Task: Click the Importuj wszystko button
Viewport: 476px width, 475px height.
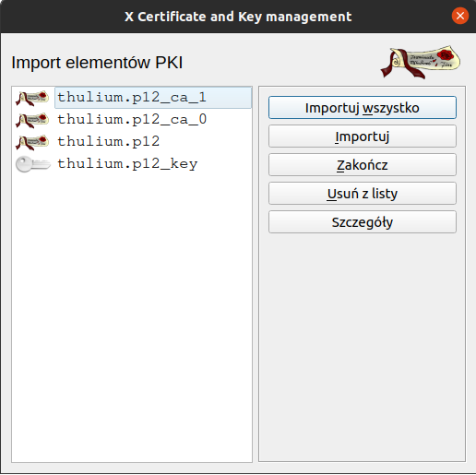Action: [363, 108]
